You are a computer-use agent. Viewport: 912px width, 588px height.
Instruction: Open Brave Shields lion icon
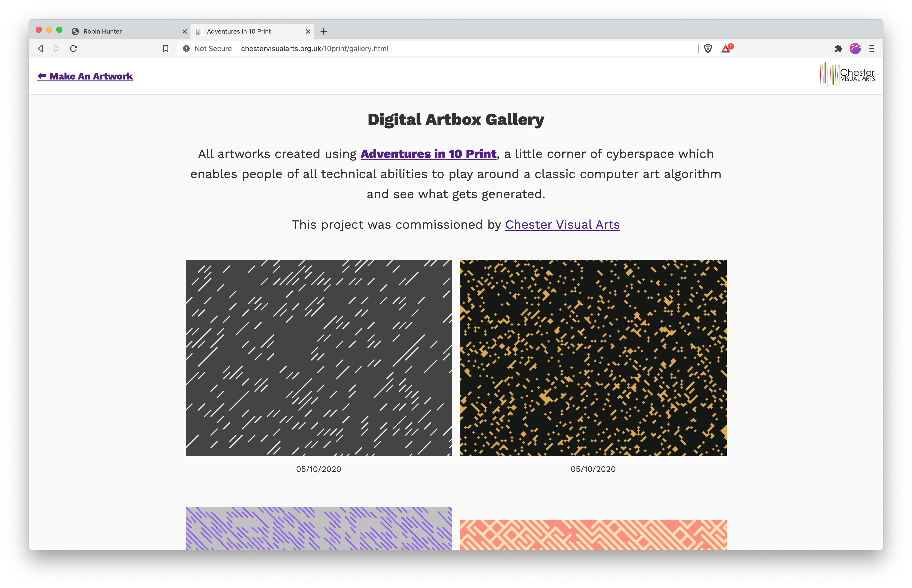click(708, 49)
